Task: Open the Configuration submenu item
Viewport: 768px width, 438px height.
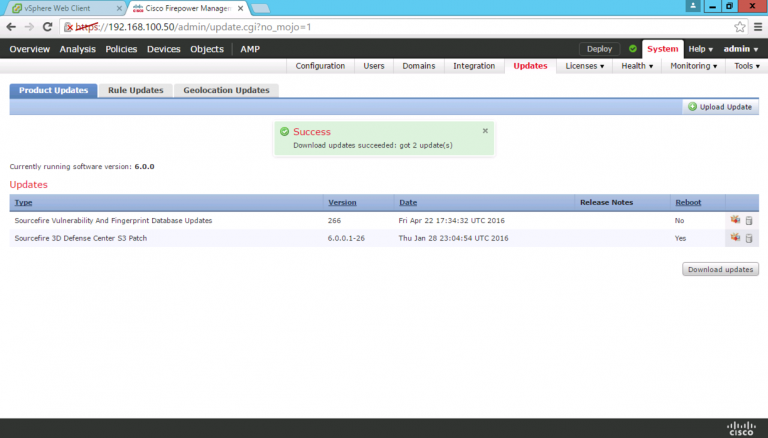Action: click(x=320, y=66)
